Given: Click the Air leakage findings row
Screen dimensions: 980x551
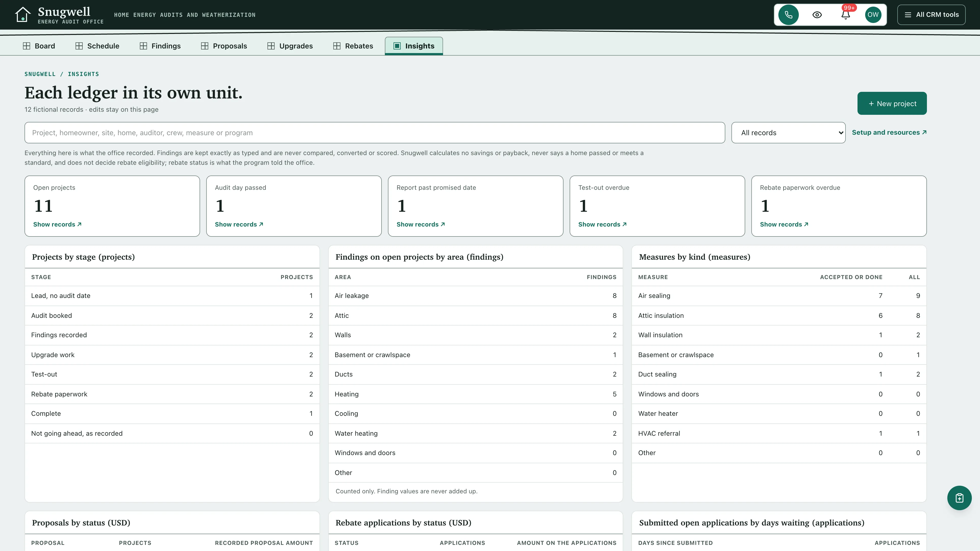Looking at the screenshot, I should point(475,296).
